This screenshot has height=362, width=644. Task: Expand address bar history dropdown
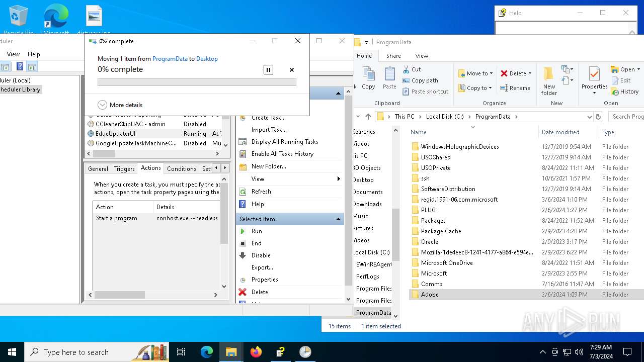590,117
